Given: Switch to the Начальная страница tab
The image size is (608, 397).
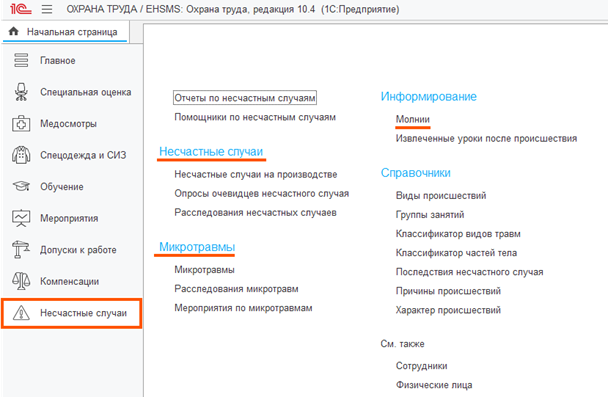Looking at the screenshot, I should [65, 32].
